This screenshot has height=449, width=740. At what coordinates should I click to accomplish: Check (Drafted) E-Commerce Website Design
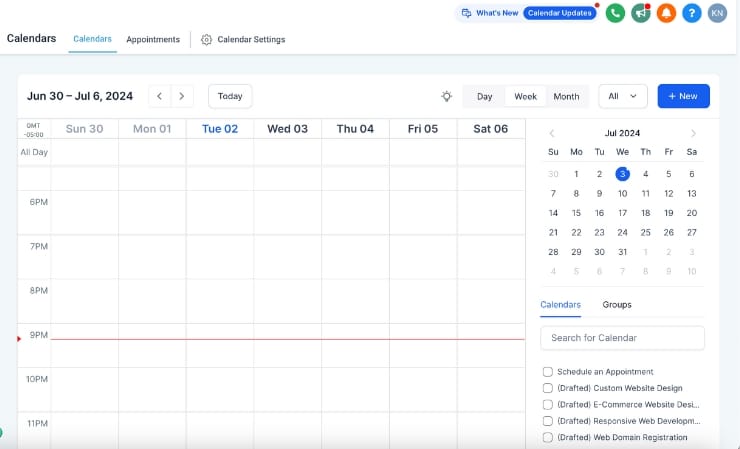click(x=547, y=405)
